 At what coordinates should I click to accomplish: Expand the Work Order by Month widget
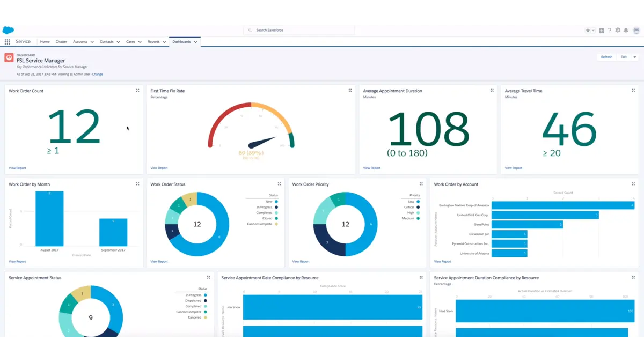[137, 184]
